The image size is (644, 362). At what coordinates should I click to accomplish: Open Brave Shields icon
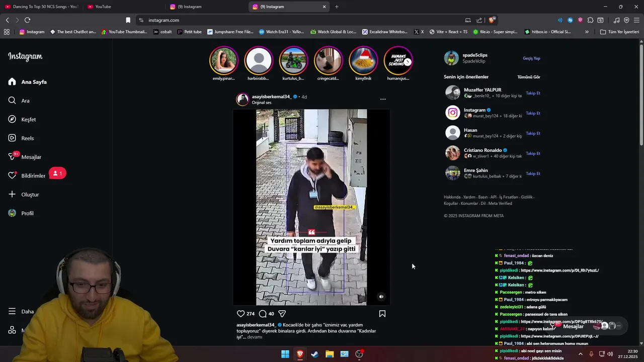[492, 20]
